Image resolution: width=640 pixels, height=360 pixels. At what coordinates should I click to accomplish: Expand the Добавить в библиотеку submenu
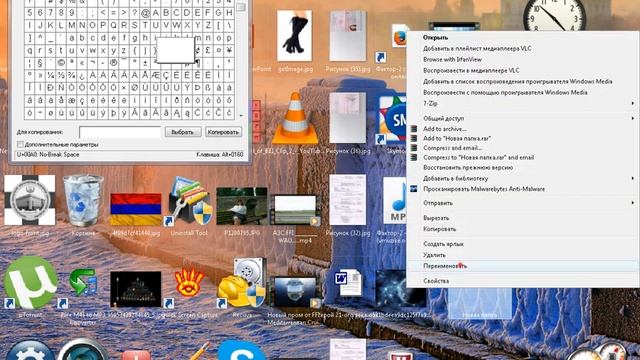[522, 178]
